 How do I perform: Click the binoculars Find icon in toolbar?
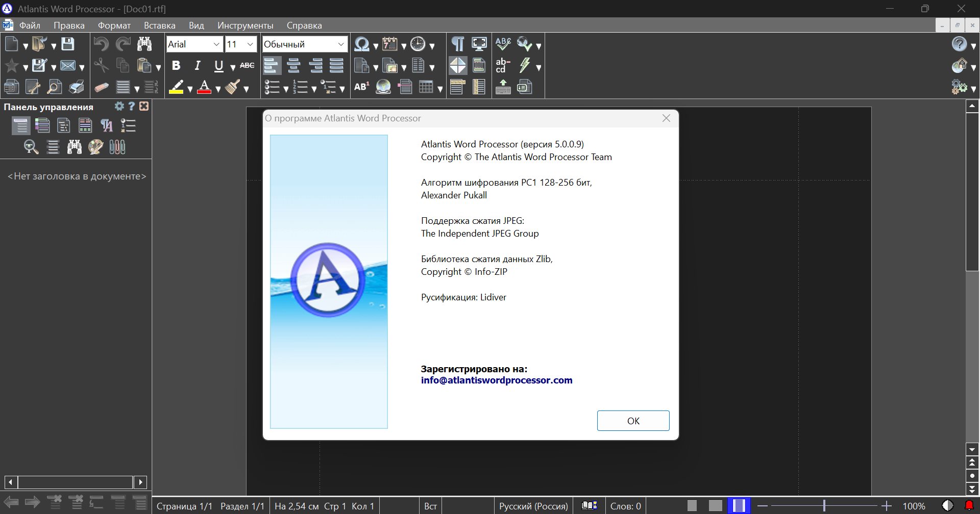tap(144, 44)
